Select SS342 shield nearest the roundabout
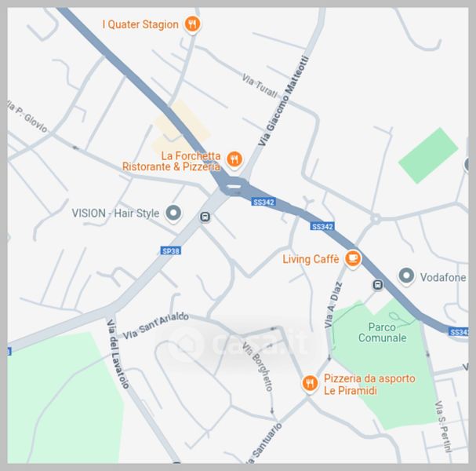 (x=263, y=202)
